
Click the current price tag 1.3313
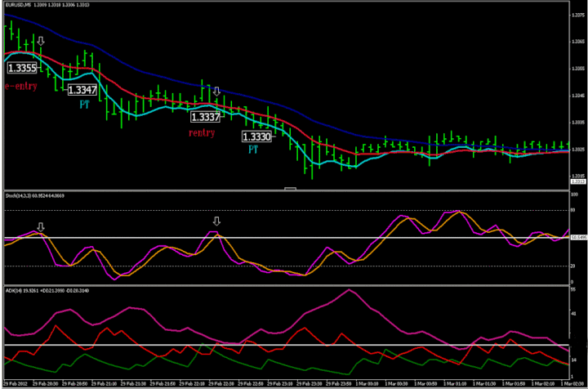[x=578, y=181]
